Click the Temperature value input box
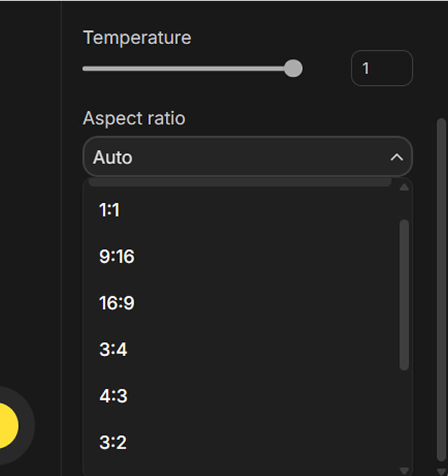 [x=381, y=68]
